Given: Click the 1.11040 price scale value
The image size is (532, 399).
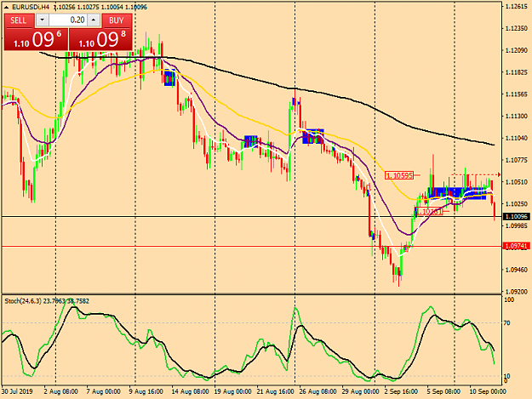Looking at the screenshot, I should [x=517, y=138].
